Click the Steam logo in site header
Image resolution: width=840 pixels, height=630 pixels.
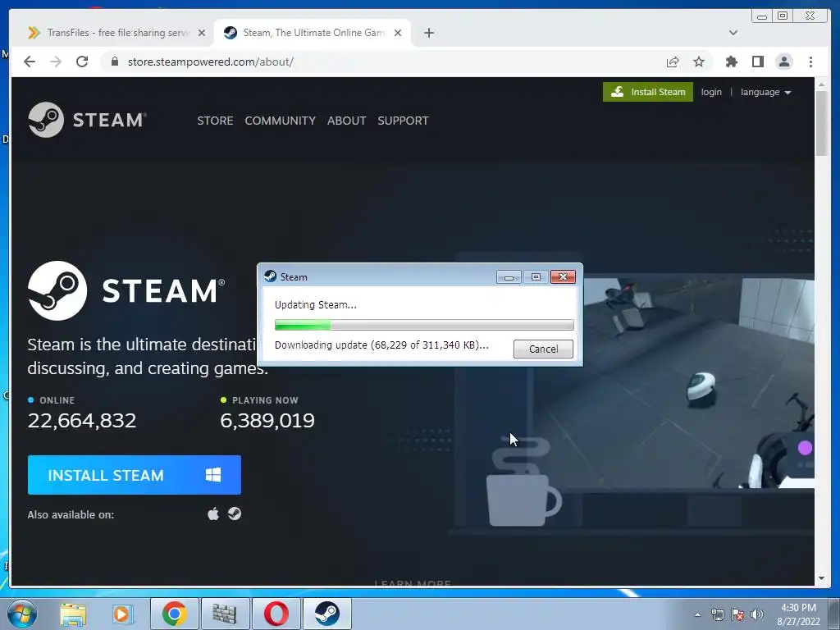(87, 120)
